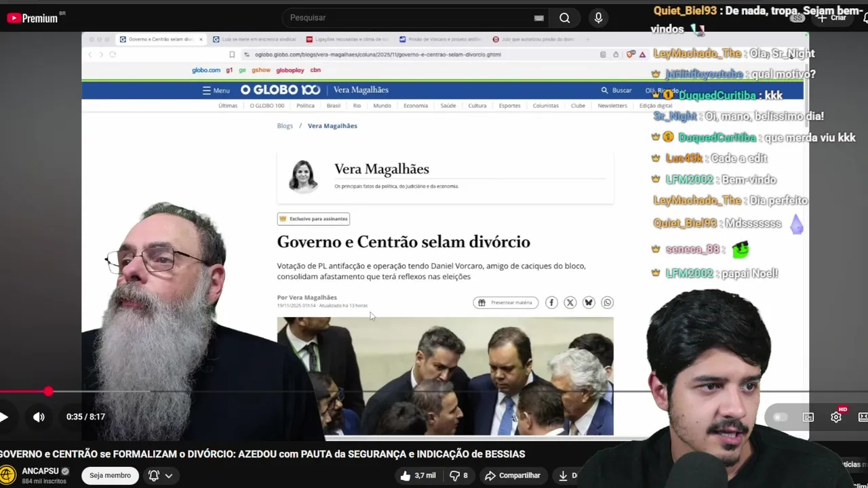Open the Últimas section link
The width and height of the screenshot is (868, 488).
[228, 106]
